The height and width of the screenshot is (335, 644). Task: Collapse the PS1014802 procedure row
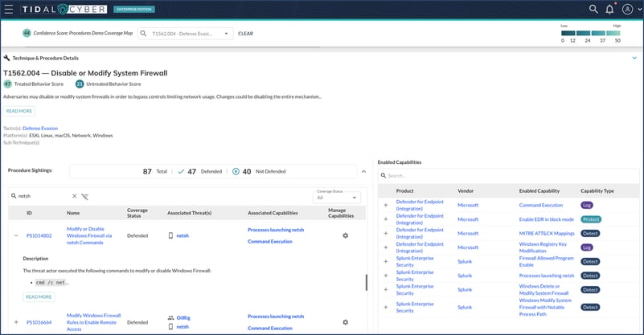pyautogui.click(x=16, y=235)
